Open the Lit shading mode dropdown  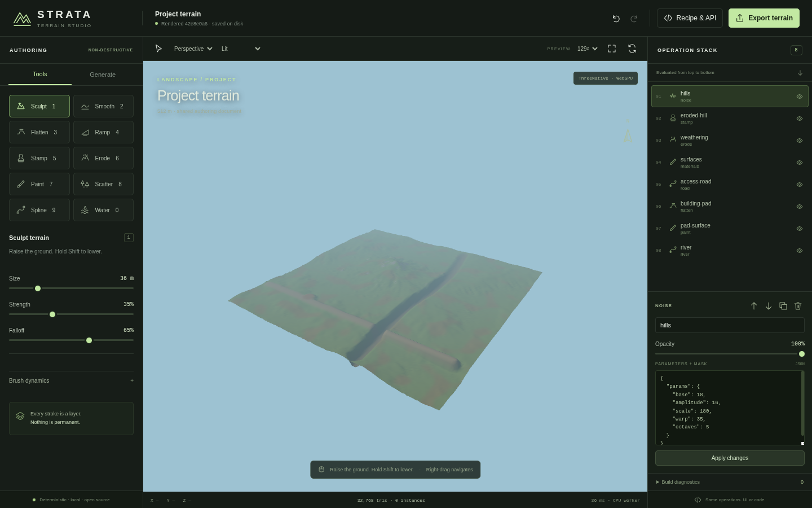click(241, 49)
